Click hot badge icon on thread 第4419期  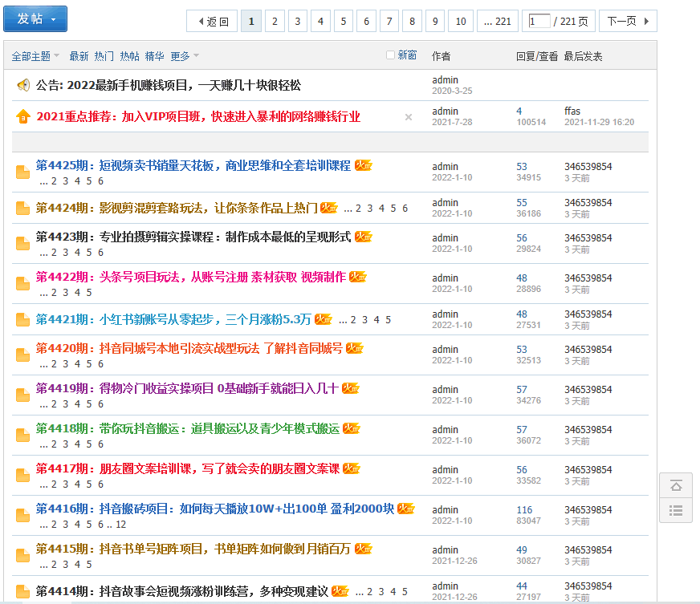coord(351,388)
